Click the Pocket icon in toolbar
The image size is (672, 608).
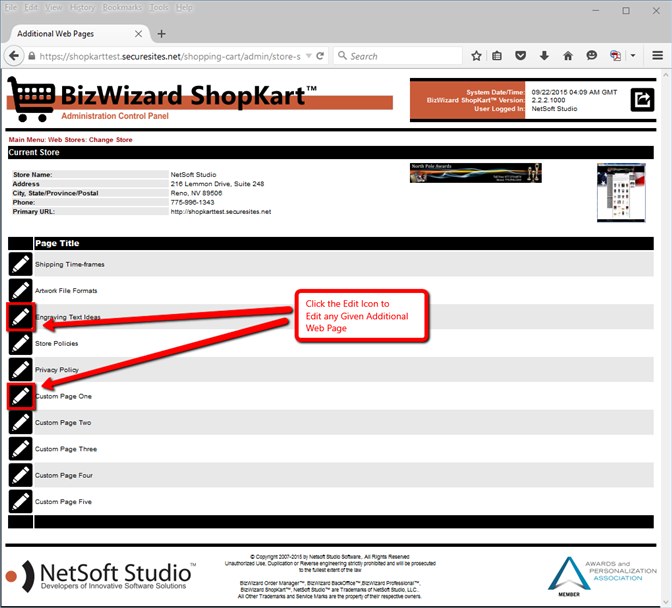click(520, 56)
